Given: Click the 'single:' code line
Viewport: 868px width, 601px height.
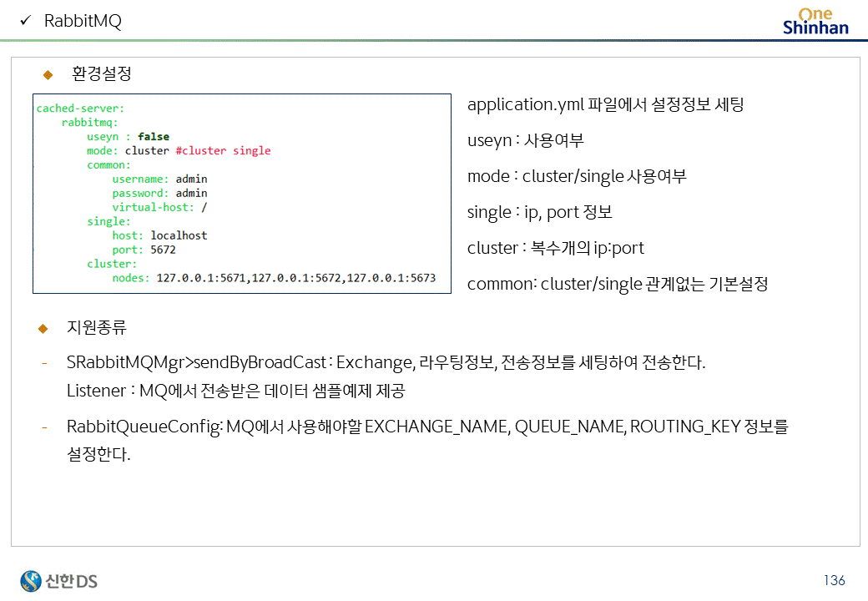Looking at the screenshot, I should 108,221.
